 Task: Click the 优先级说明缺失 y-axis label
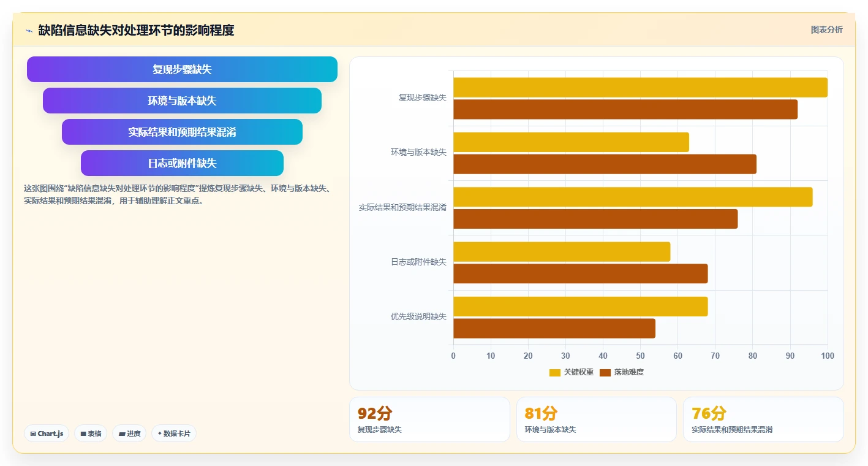point(419,316)
